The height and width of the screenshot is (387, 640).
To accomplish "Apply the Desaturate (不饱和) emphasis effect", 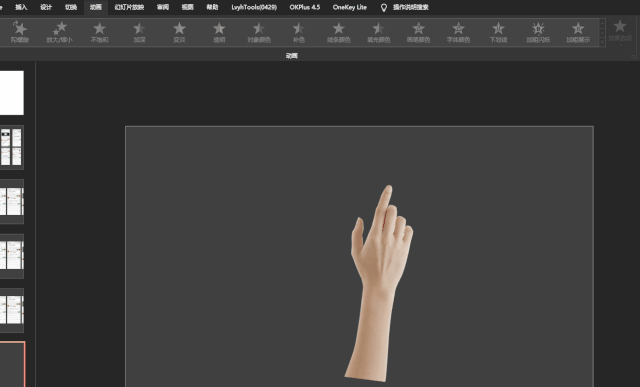I will tap(99, 32).
